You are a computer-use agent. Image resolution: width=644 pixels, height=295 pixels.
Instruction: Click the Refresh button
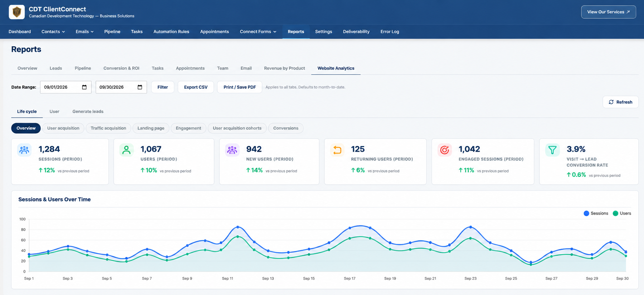click(620, 102)
